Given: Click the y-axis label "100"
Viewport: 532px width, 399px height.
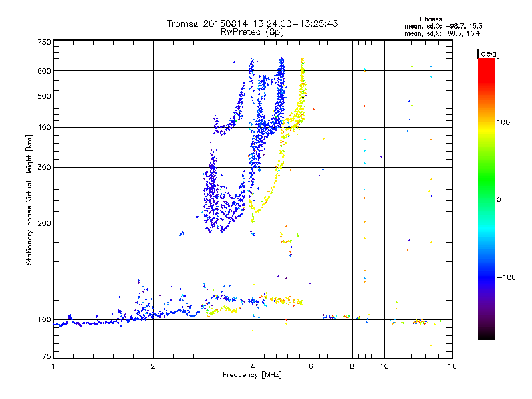Looking at the screenshot, I should (x=44, y=319).
